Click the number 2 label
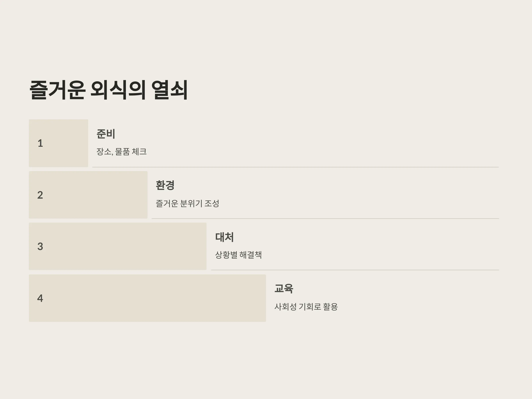Image resolution: width=532 pixels, height=399 pixels. 40,195
